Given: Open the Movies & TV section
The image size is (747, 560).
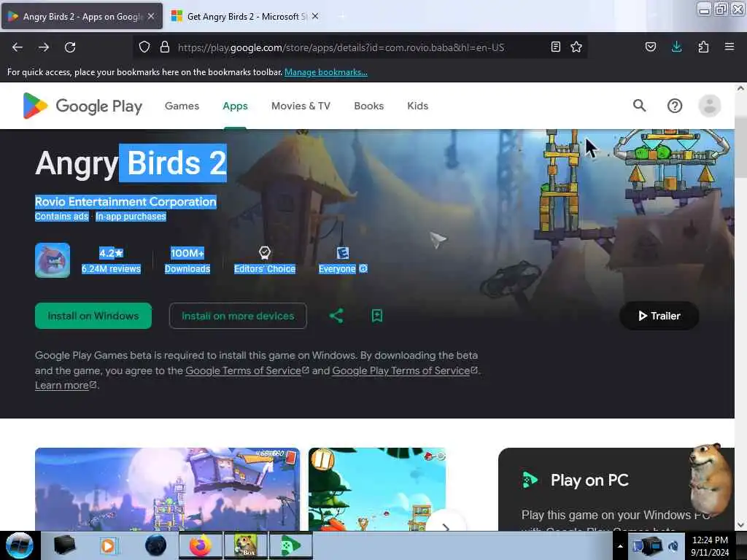Looking at the screenshot, I should [301, 106].
